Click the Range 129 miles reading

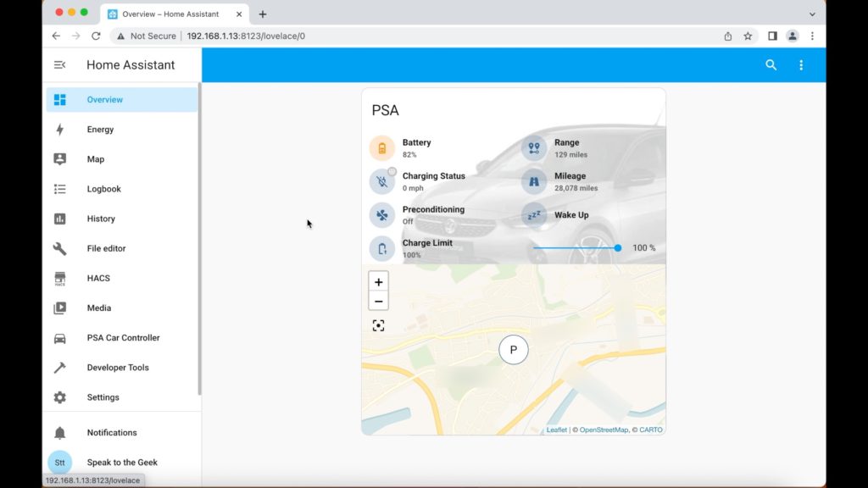tap(570, 155)
